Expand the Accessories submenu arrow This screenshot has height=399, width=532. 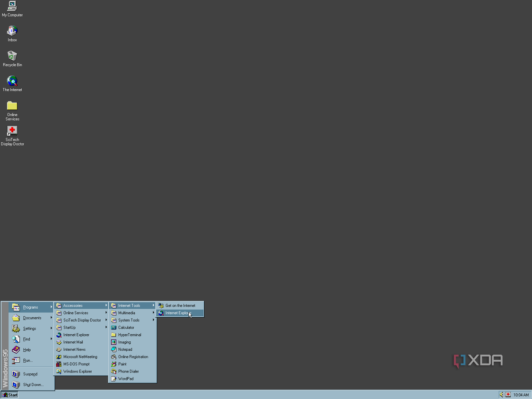106,305
